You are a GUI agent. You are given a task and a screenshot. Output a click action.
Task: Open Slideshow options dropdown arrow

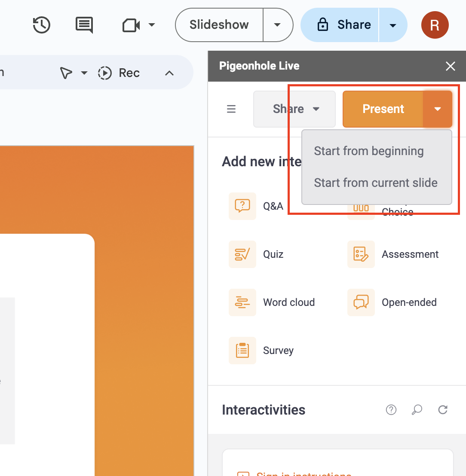point(277,25)
